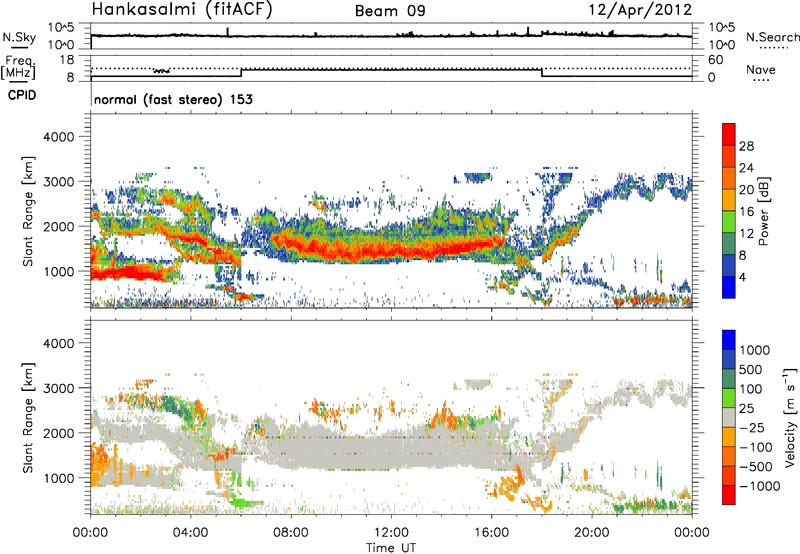Click the '1000' range tick in velocity panel
The width and height of the screenshot is (800, 554).
[59, 478]
